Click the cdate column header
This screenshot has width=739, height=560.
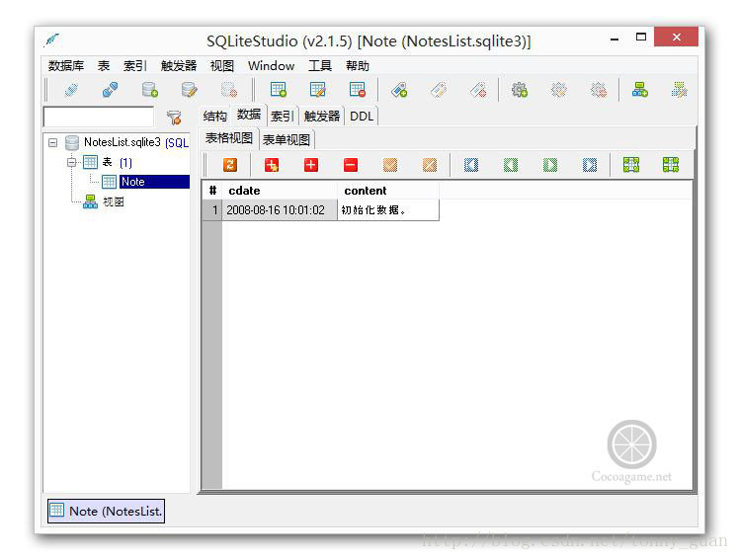280,191
